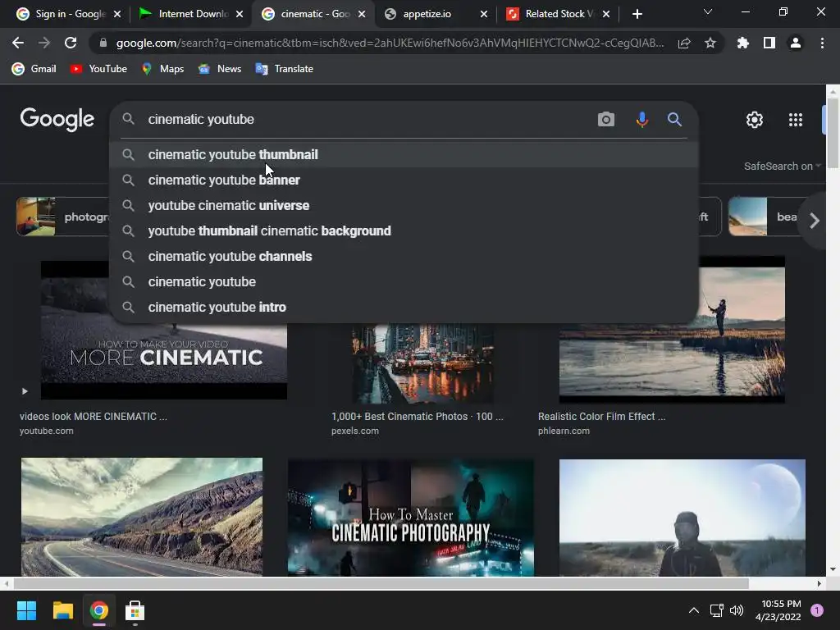840x630 pixels.
Task: Start voice search with the microphone icon
Action: point(641,120)
